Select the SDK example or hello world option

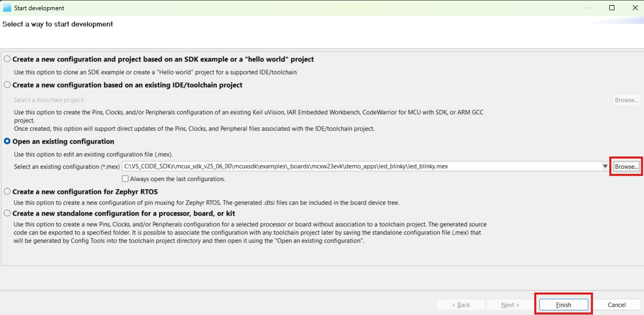[7, 59]
